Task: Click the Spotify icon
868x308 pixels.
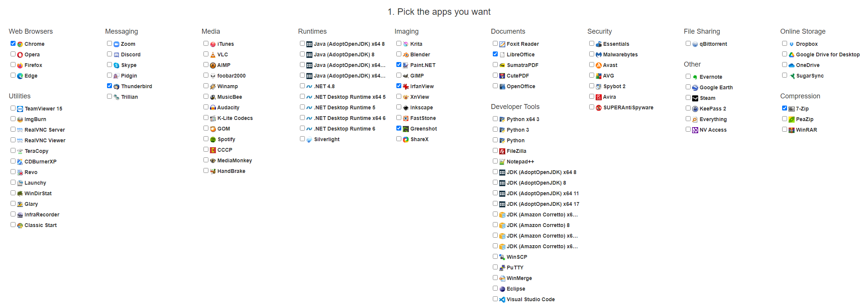Action: 213,140
